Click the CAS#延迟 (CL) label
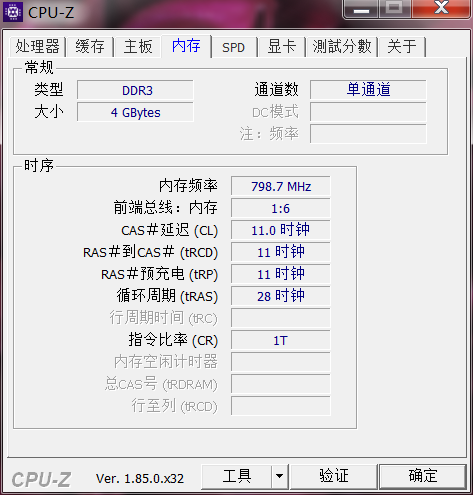The width and height of the screenshot is (473, 495). click(169, 230)
